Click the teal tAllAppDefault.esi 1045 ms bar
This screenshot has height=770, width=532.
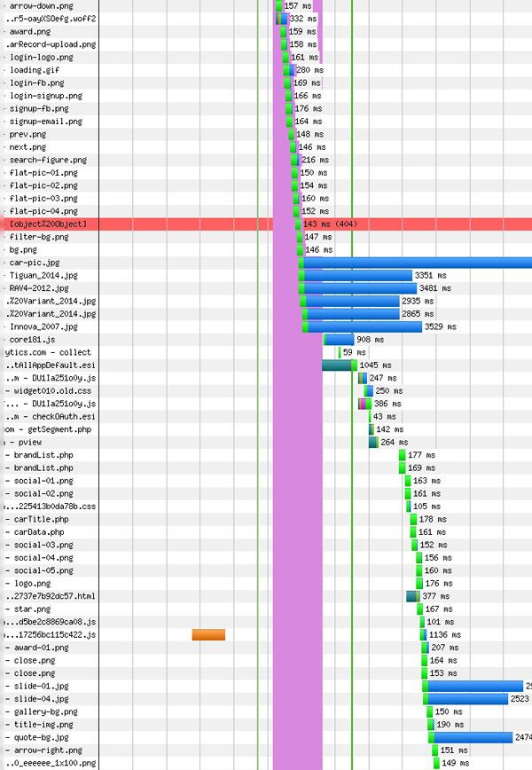(337, 365)
